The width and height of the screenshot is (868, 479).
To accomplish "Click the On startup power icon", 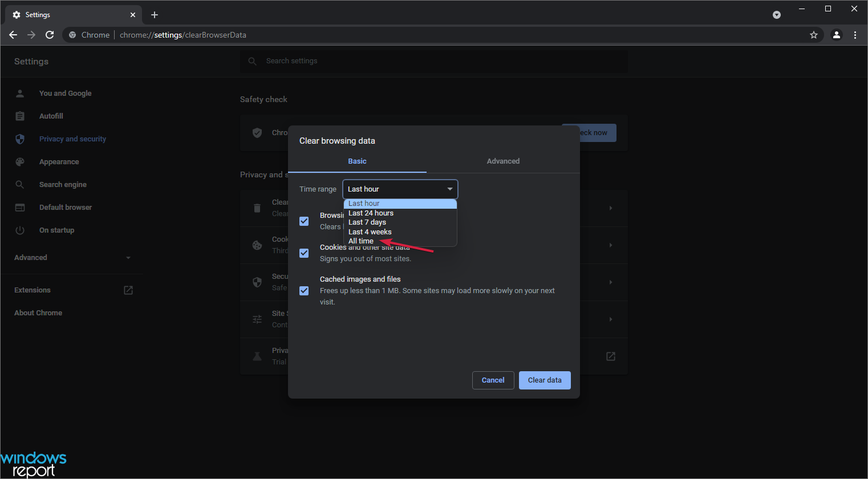I will pos(20,230).
